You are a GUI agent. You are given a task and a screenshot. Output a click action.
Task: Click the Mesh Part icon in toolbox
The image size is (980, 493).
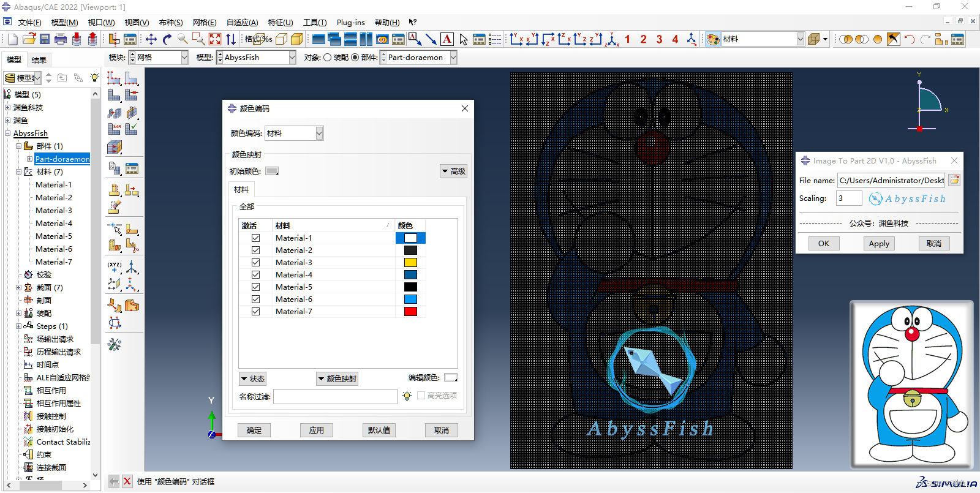point(115,95)
